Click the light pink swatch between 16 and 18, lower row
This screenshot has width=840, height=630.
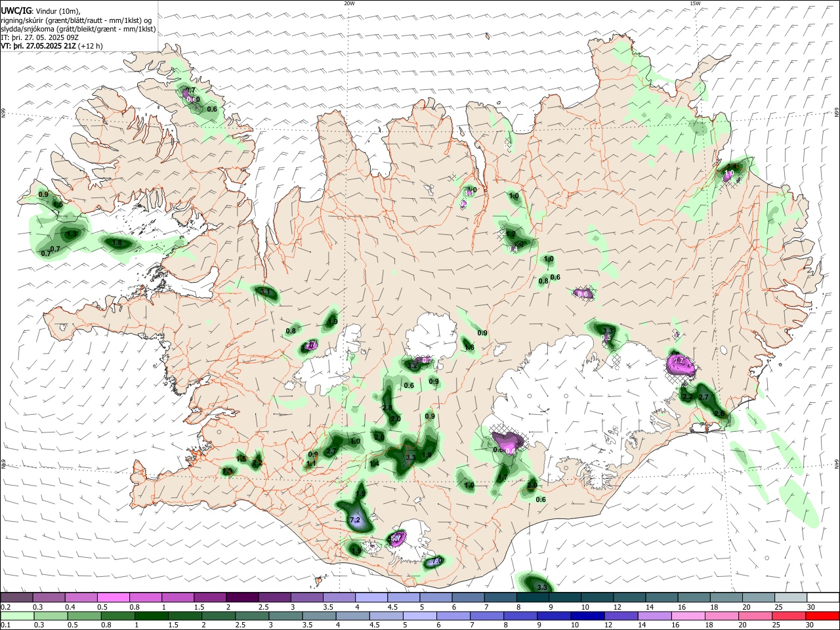688,616
